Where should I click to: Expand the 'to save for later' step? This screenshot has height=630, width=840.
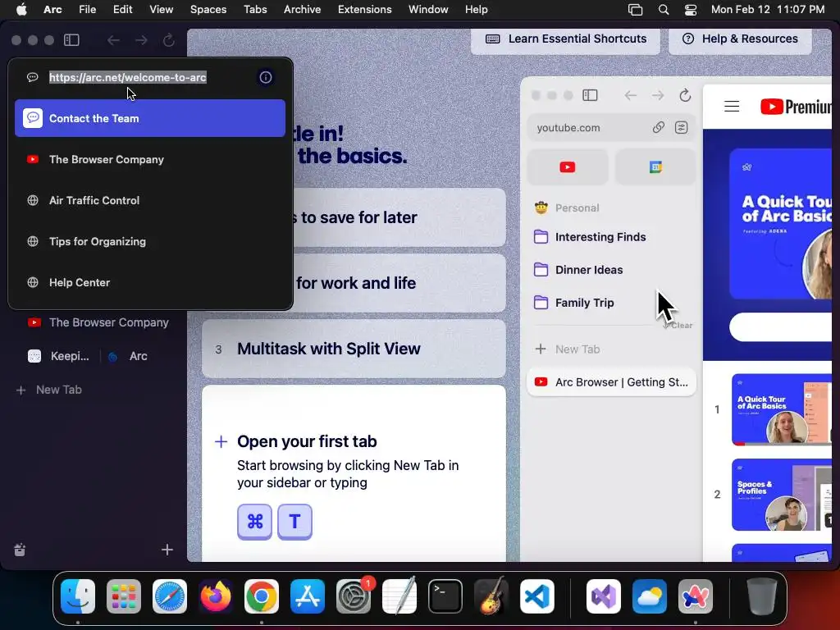click(399, 217)
